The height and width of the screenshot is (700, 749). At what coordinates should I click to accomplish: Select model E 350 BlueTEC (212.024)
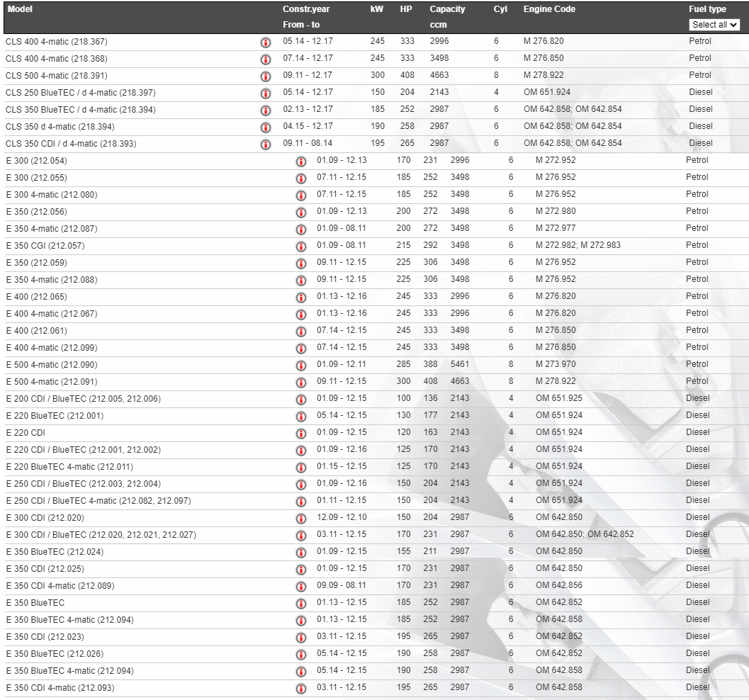coord(55,552)
